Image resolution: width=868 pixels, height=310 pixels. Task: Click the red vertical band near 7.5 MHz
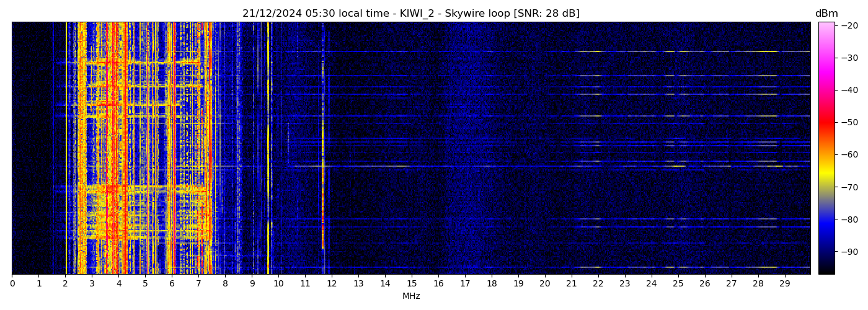(x=211, y=149)
